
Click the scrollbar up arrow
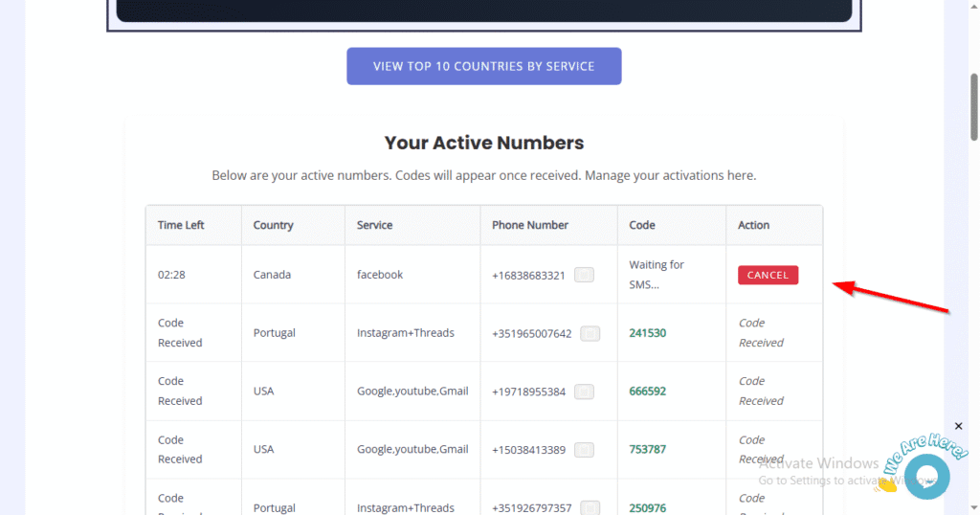coord(971,8)
